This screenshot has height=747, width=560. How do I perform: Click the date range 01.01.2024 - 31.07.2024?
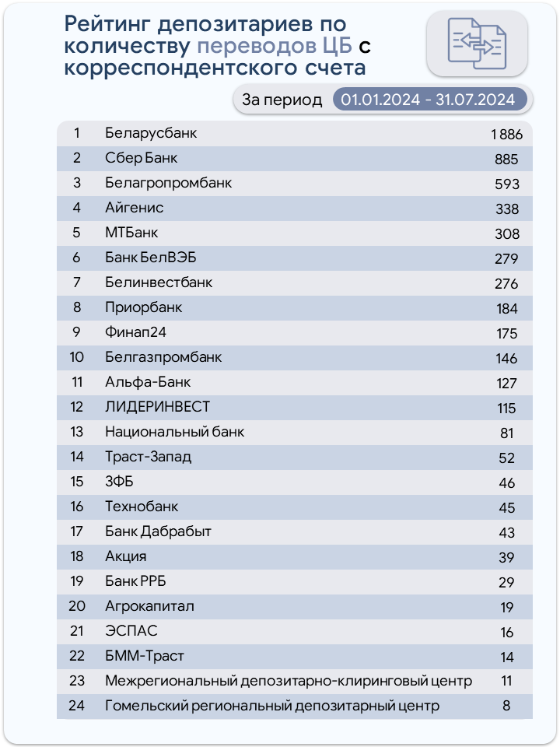pyautogui.click(x=428, y=100)
